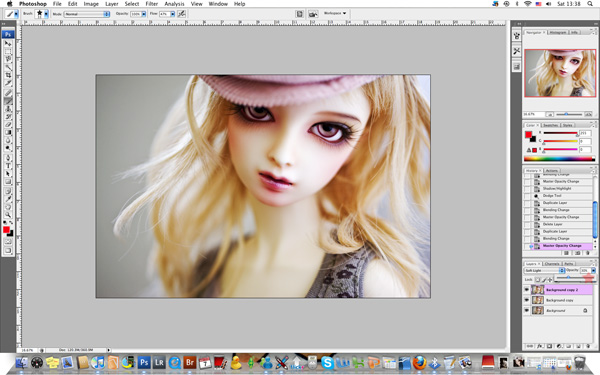Open the Analysis menu
Image resolution: width=600 pixels, height=375 pixels.
point(174,4)
